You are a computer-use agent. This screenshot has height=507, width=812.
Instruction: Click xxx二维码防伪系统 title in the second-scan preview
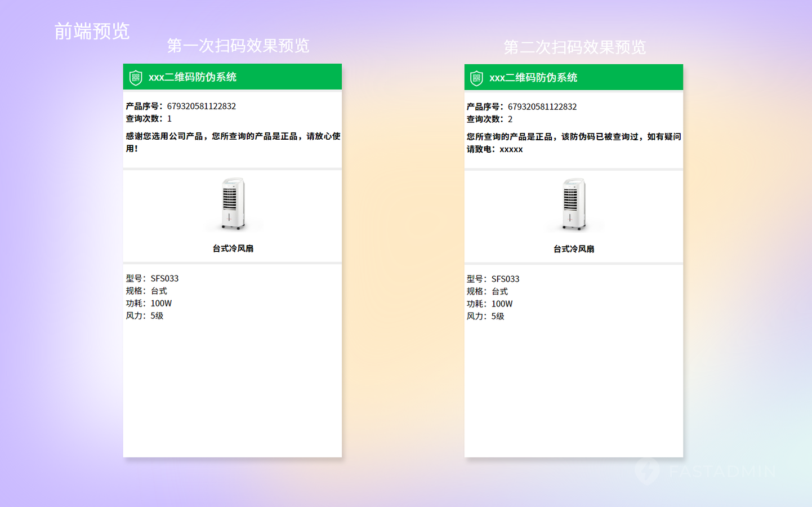click(533, 78)
